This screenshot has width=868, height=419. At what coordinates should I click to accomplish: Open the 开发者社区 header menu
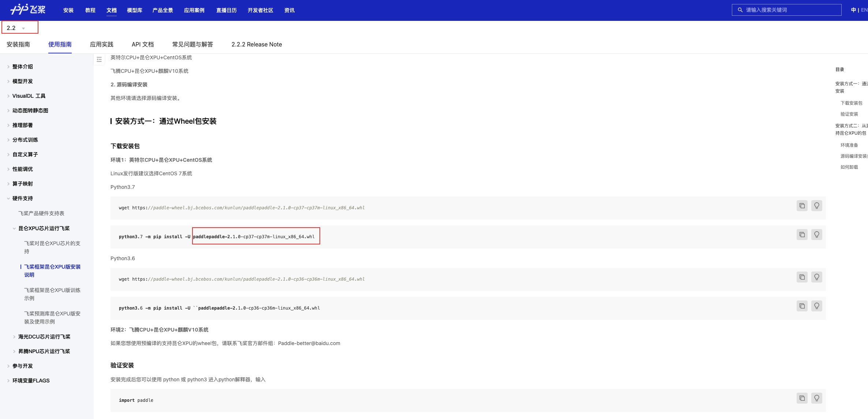[261, 10]
